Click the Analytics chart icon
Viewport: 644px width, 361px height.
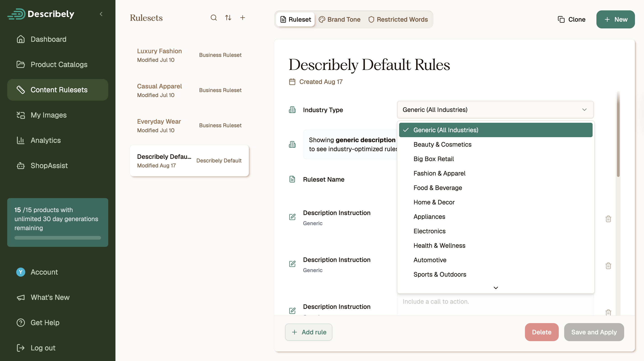point(21,140)
